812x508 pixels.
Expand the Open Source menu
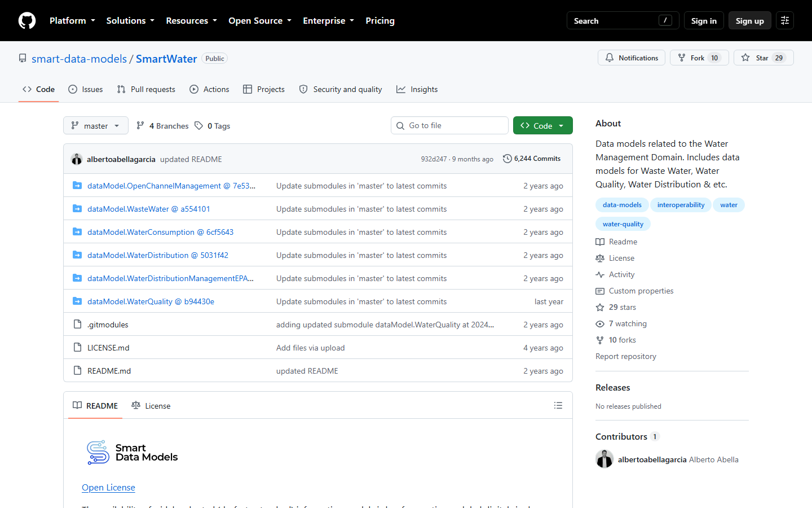click(260, 21)
